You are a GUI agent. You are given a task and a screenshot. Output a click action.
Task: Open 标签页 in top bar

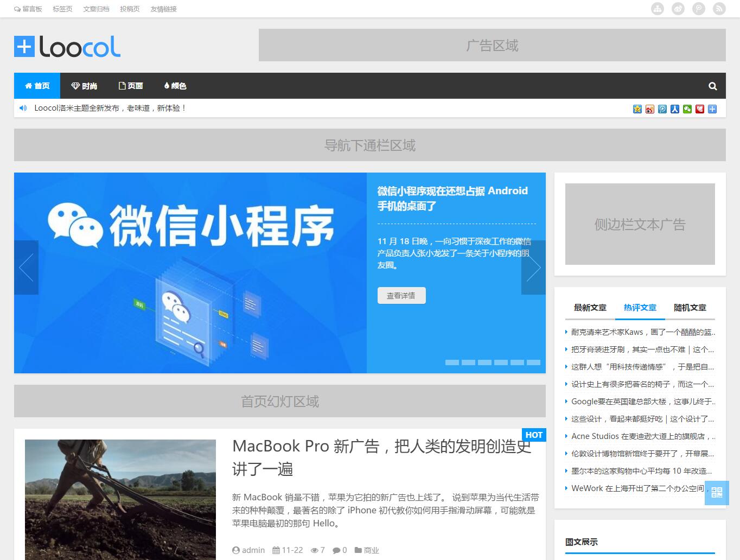click(x=62, y=9)
